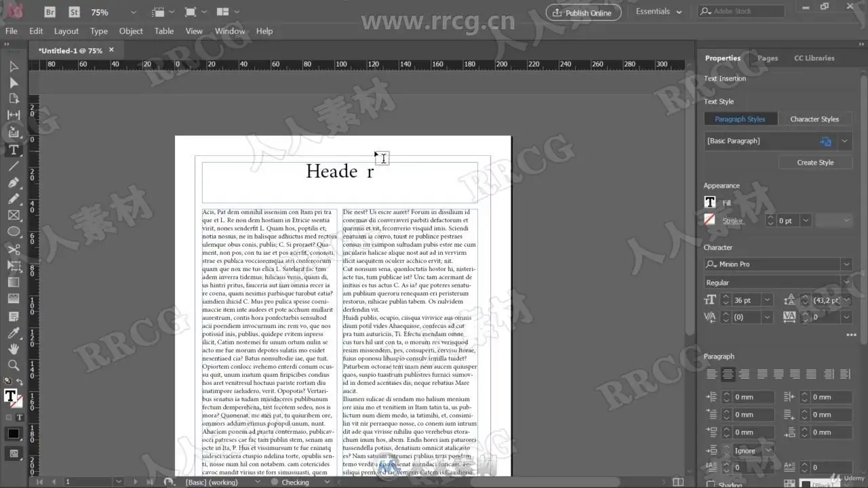The image size is (868, 488).
Task: Close the Untitled-1 document tab
Action: point(111,50)
